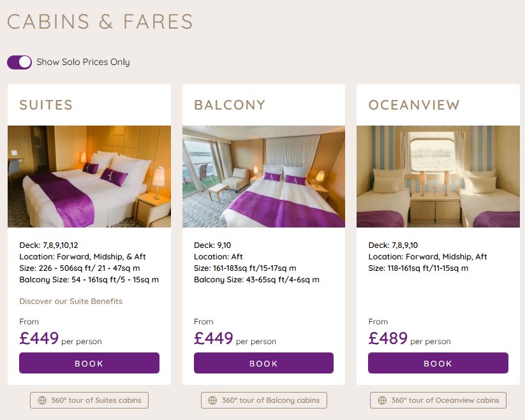Viewport: 525px width, 420px height.
Task: Book the Suites cabin
Action: coord(89,363)
